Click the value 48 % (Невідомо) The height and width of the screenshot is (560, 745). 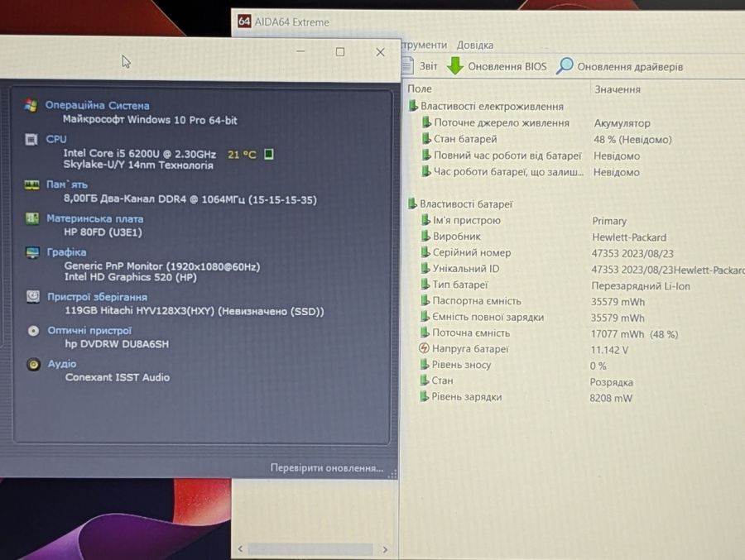[x=632, y=140]
